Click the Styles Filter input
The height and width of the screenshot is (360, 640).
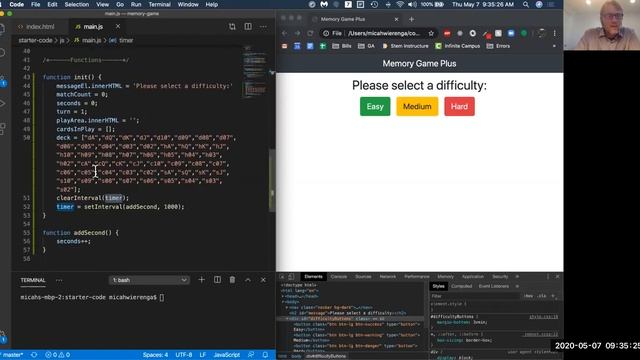pos(476,296)
